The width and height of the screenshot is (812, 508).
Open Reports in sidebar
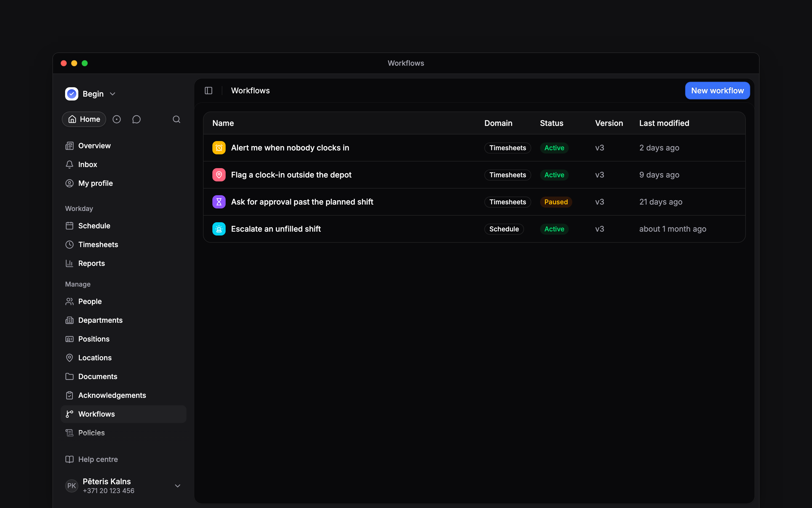pyautogui.click(x=124, y=263)
